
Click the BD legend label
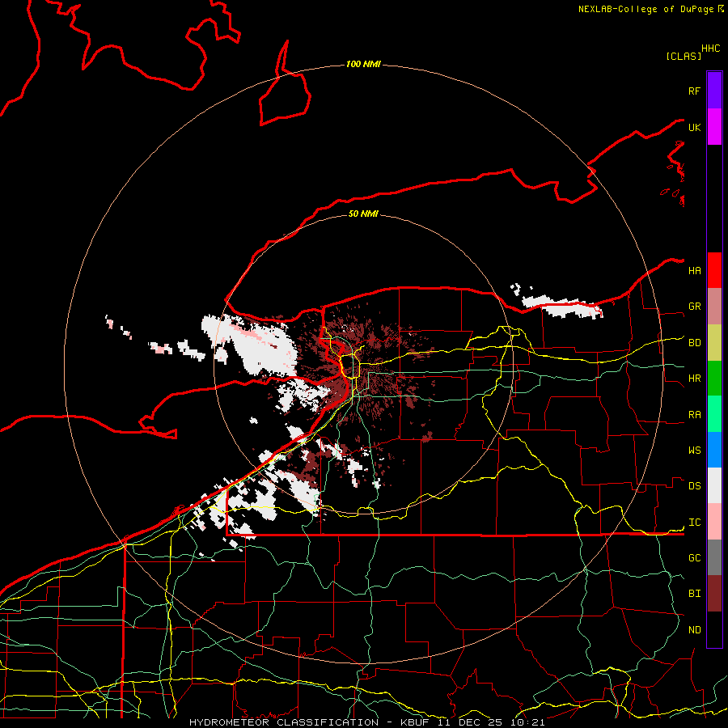click(x=695, y=343)
